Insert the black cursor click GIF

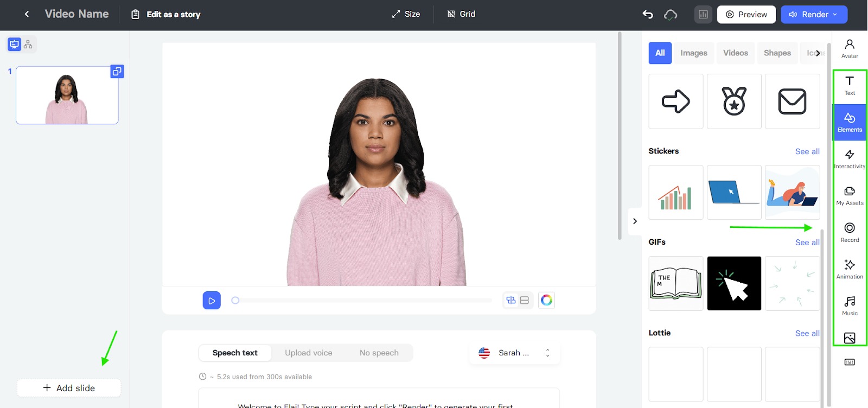(x=734, y=283)
